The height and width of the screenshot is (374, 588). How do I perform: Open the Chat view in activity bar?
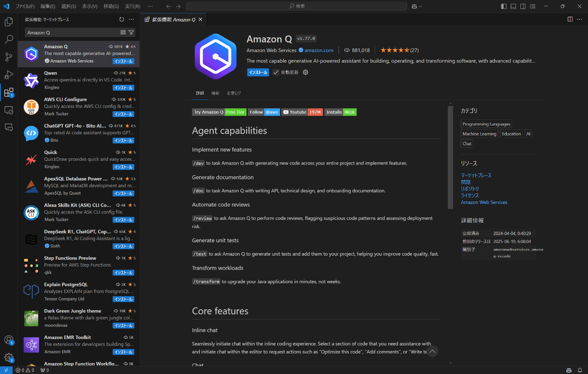pyautogui.click(x=8, y=127)
